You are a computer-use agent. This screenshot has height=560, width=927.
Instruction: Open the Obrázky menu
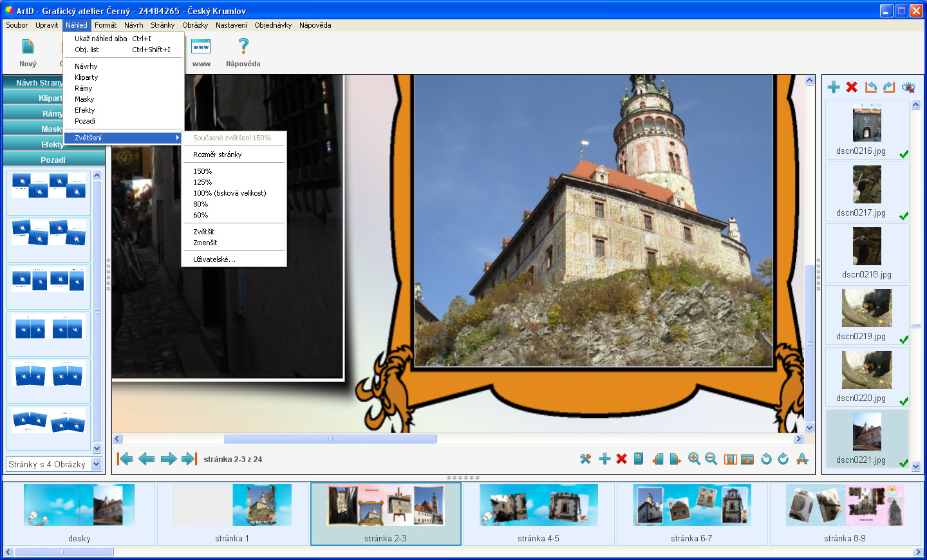(x=195, y=25)
